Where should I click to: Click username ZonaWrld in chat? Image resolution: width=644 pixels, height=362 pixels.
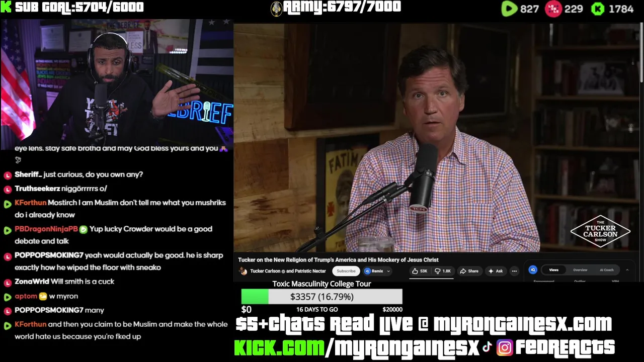pyautogui.click(x=32, y=282)
